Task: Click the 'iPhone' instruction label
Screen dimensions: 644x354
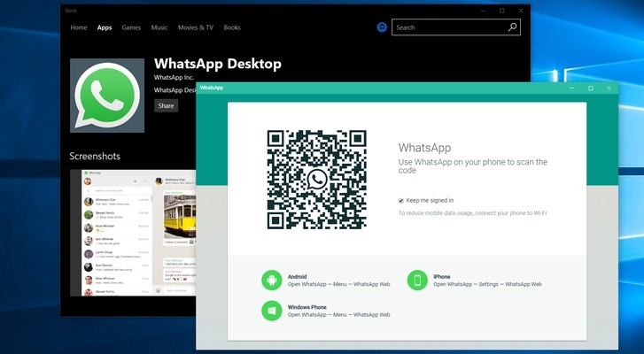Action: pyautogui.click(x=442, y=277)
